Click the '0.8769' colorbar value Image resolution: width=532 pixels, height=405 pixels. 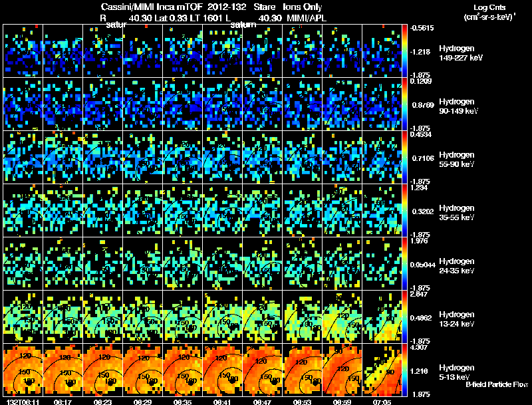[423, 105]
